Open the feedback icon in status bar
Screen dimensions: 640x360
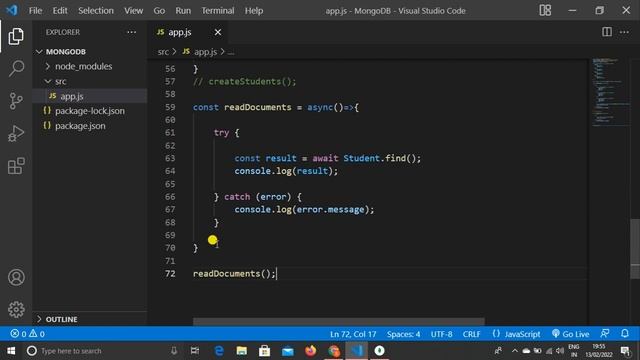pyautogui.click(x=605, y=334)
